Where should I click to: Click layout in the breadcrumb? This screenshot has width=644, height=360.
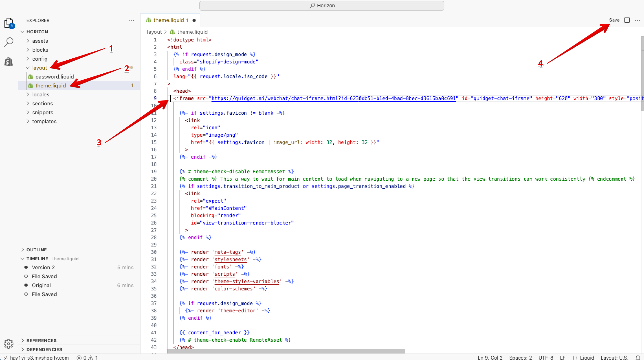click(154, 32)
